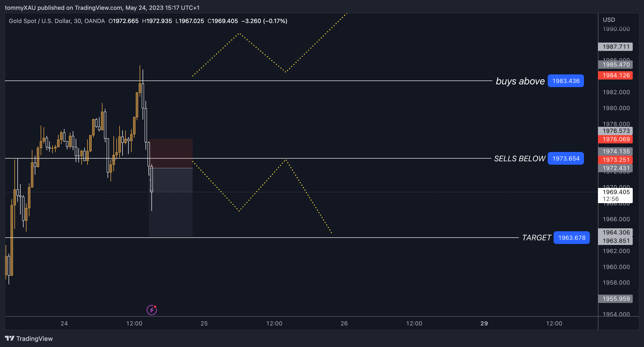Click the date label 25 on time axis

coord(204,324)
